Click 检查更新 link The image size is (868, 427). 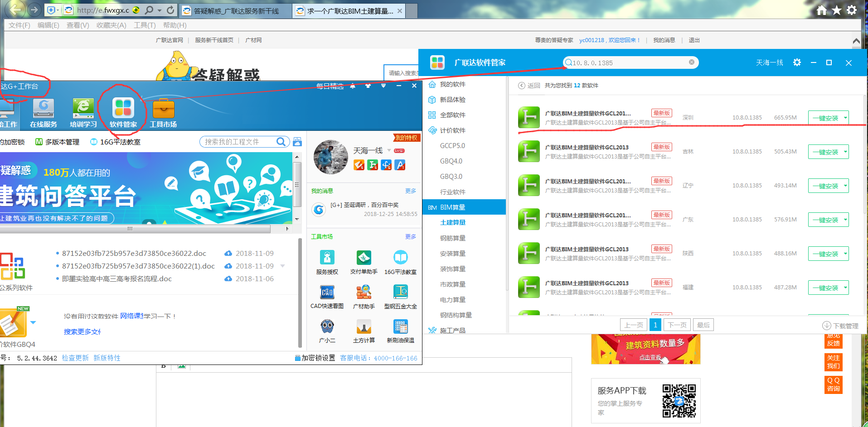click(x=75, y=358)
